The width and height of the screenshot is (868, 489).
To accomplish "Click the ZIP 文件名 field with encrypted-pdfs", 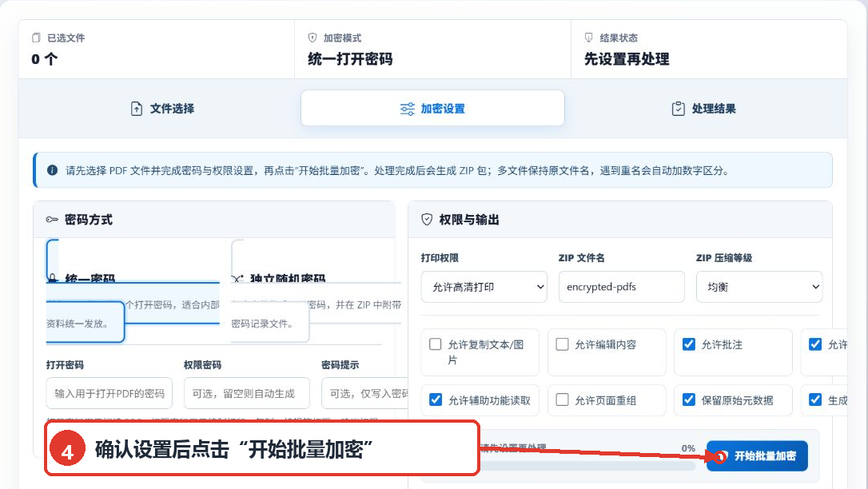I will pyautogui.click(x=621, y=287).
